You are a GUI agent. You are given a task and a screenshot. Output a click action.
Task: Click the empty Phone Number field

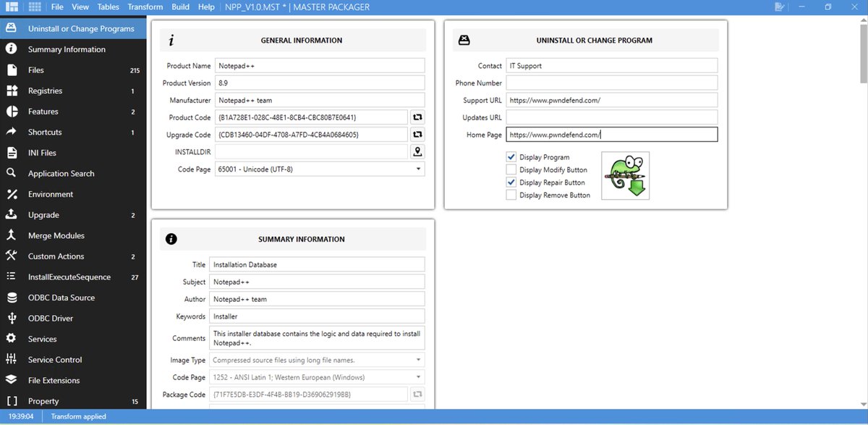[x=611, y=83]
